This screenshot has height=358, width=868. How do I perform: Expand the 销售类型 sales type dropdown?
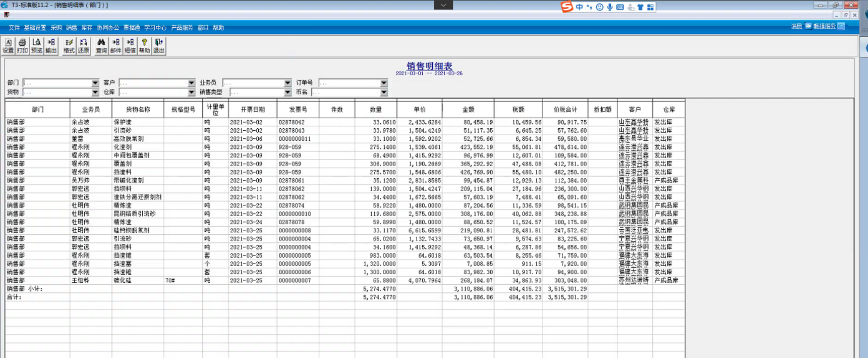(287, 92)
